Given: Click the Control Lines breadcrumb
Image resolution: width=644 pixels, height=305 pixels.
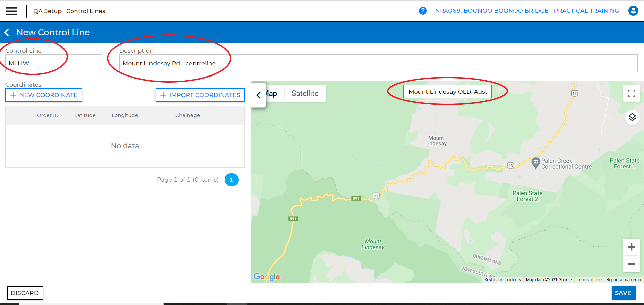Looking at the screenshot, I should (86, 11).
